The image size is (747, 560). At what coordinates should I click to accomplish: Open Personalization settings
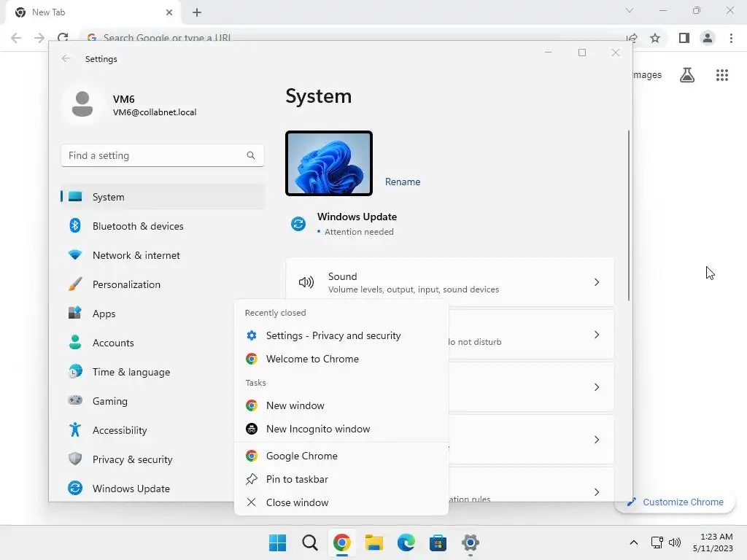pyautogui.click(x=163, y=284)
